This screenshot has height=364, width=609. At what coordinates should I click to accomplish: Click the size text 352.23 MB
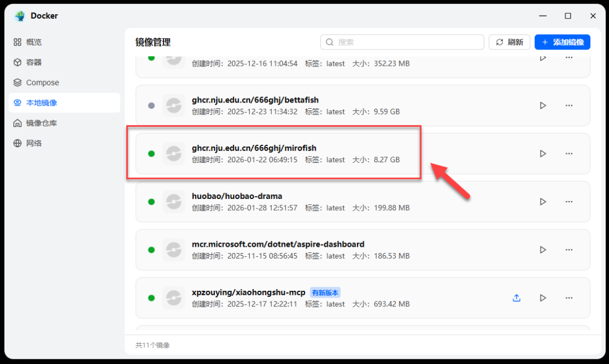coord(391,64)
